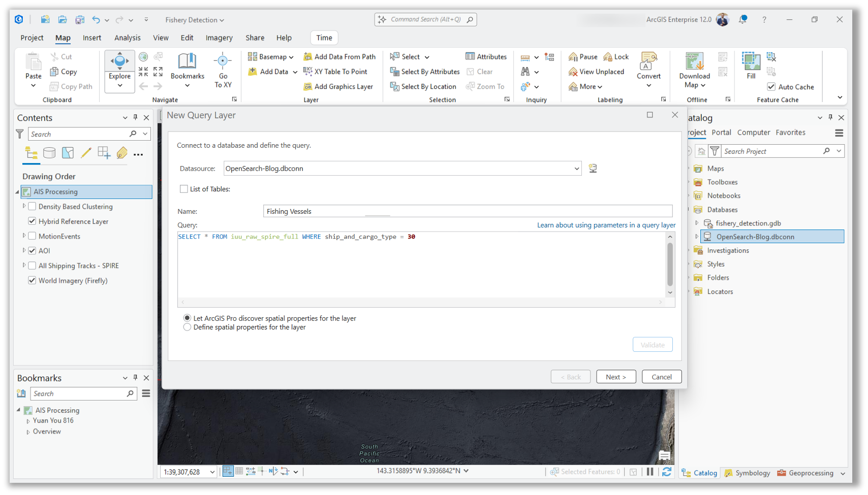Open the Add Data dropdown arrow
The width and height of the screenshot is (868, 495).
[x=295, y=72]
